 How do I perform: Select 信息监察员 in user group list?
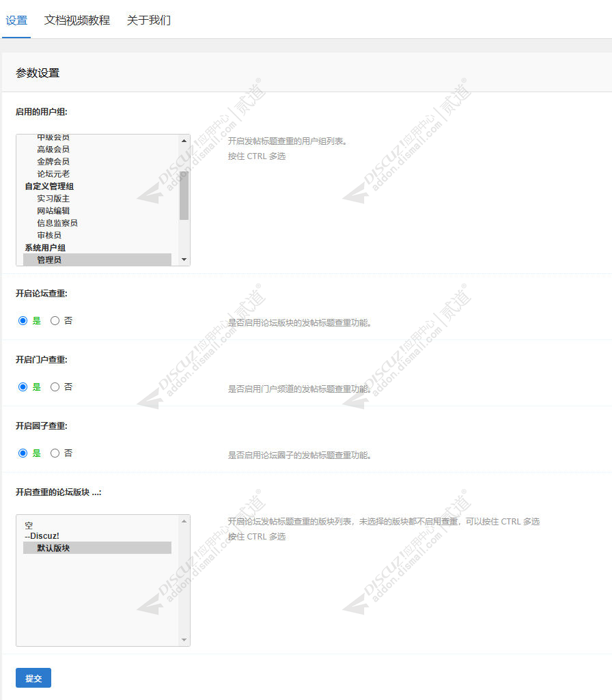[97, 223]
